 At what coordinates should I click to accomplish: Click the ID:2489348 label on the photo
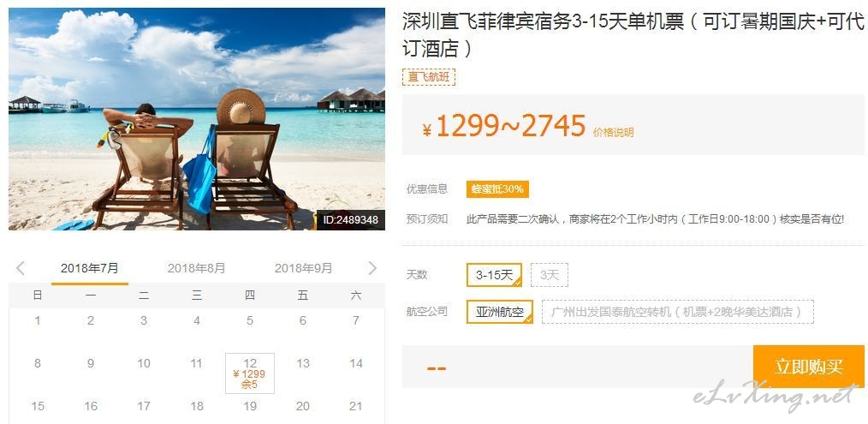pyautogui.click(x=351, y=220)
